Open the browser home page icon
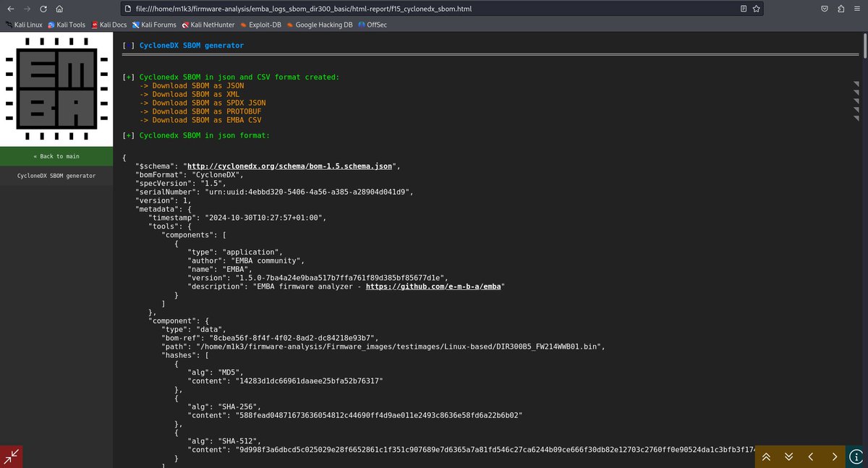This screenshot has height=468, width=868. (59, 9)
